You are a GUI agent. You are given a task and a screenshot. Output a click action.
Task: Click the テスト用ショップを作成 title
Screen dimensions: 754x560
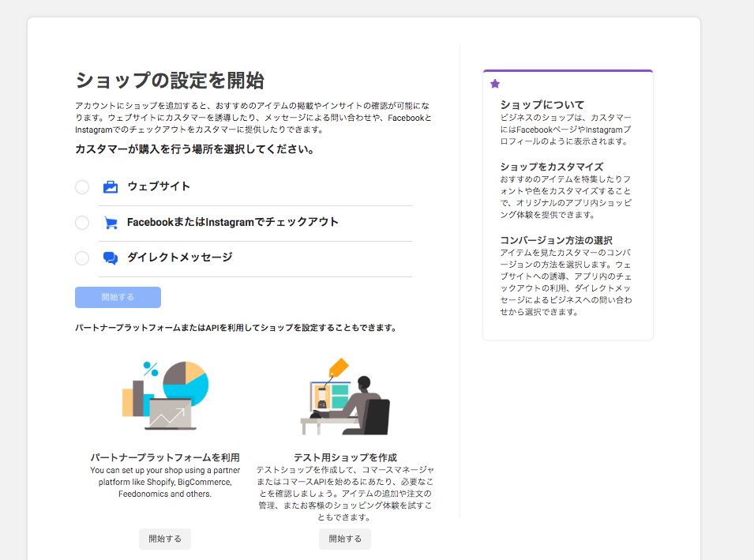345,457
